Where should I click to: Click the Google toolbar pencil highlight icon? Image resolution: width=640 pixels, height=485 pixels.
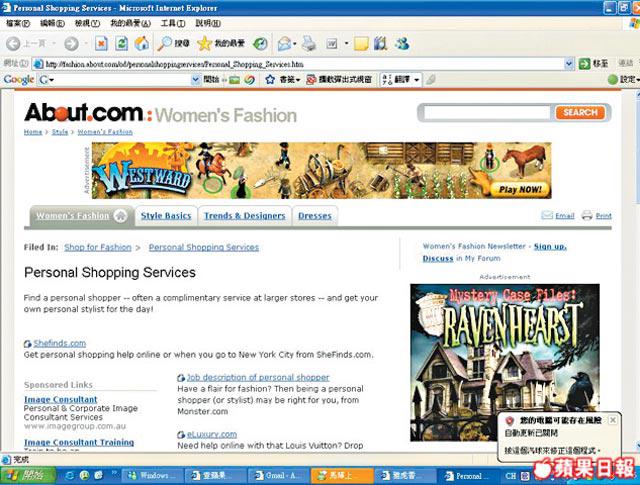(430, 79)
